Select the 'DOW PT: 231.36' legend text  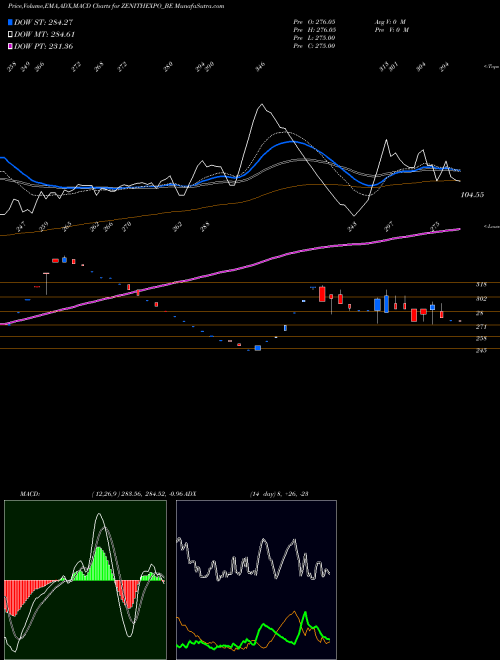43,46
